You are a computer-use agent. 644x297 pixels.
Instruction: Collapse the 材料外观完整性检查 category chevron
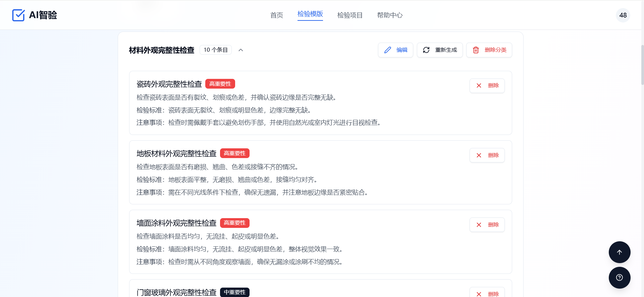240,50
